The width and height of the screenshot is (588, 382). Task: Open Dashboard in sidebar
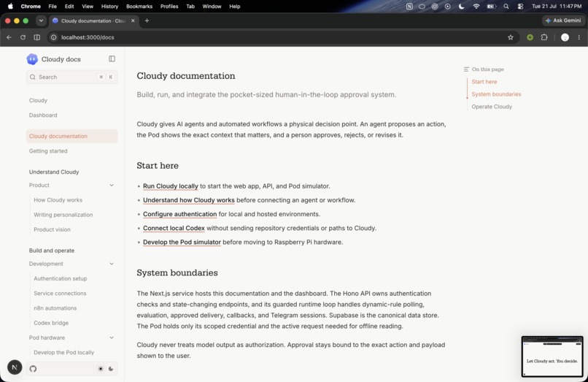tap(43, 115)
